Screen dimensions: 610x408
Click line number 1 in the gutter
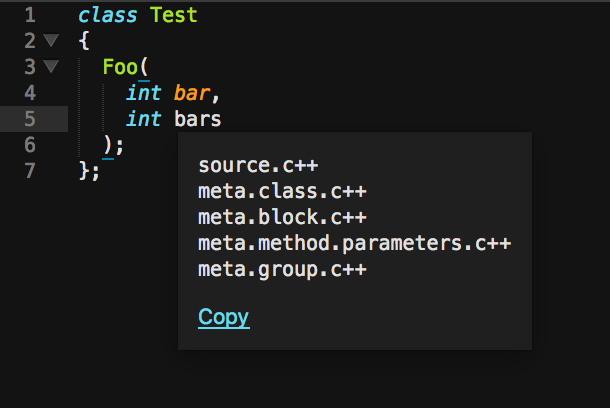click(29, 16)
